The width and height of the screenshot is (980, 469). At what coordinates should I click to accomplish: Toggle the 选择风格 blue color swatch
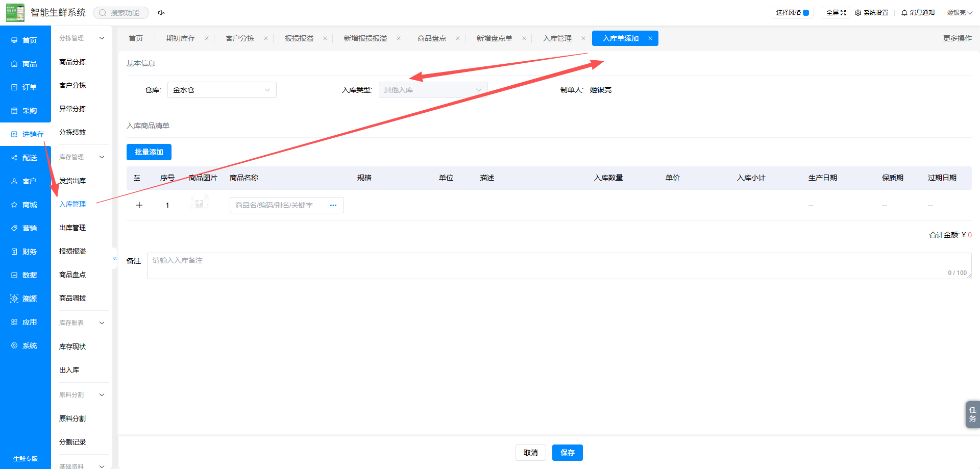point(806,13)
